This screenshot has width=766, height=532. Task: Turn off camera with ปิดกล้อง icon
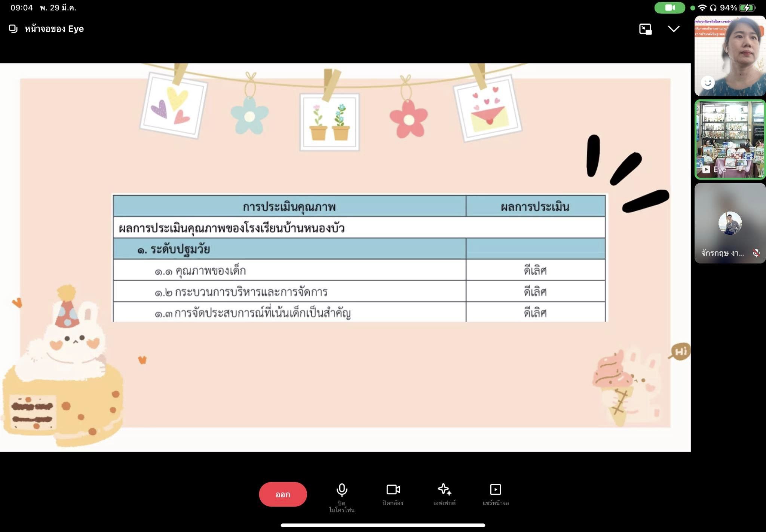point(393,490)
